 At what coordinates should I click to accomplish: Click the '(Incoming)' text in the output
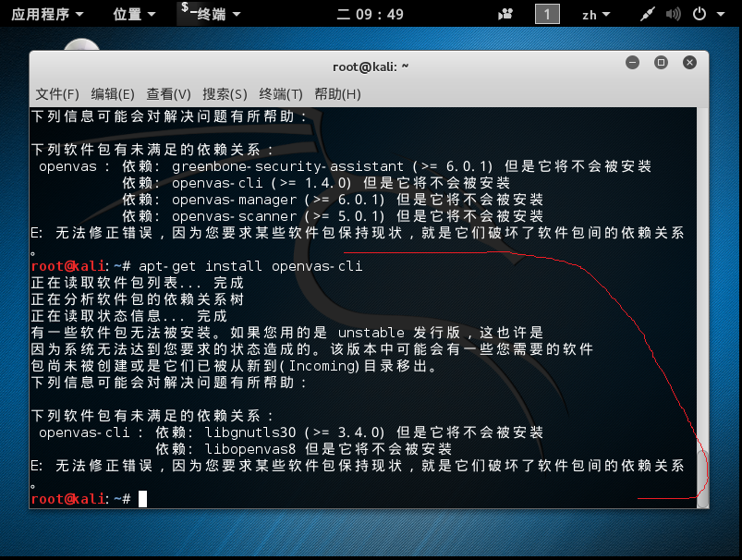tap(320, 366)
